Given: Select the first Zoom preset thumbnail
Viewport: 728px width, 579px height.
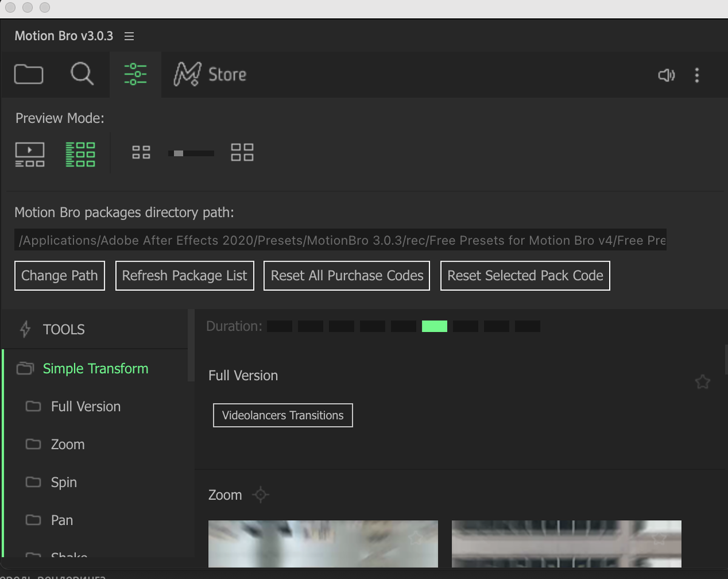Looking at the screenshot, I should [323, 544].
